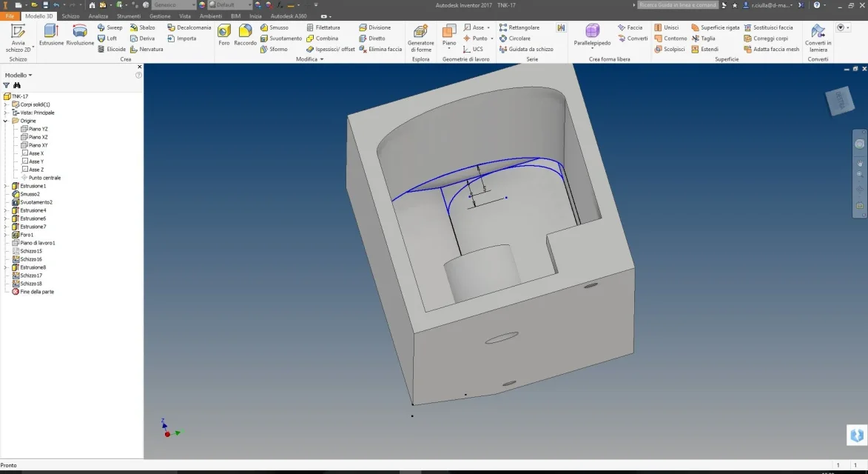Collapse the Origine folder in model tree
Viewport: 868px width, 474px height.
point(5,121)
